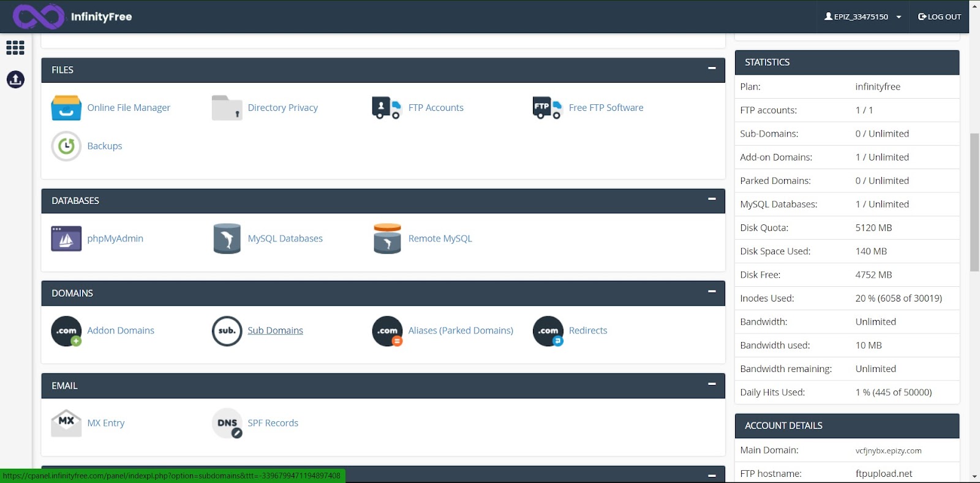Open the Online File Manager icon

(66, 108)
